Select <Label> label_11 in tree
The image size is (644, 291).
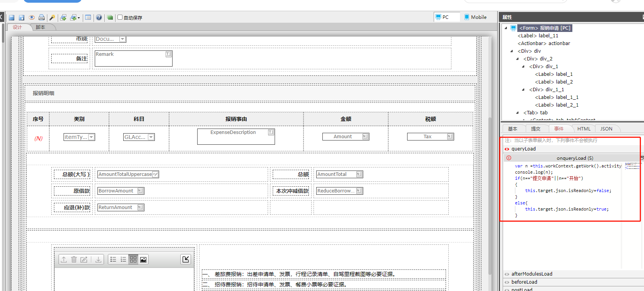click(538, 36)
